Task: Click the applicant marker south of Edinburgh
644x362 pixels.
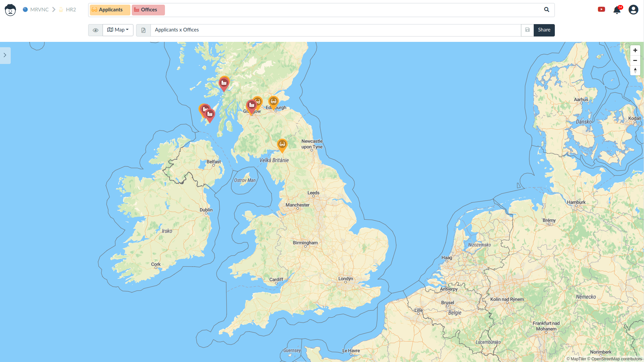Action: tap(282, 144)
